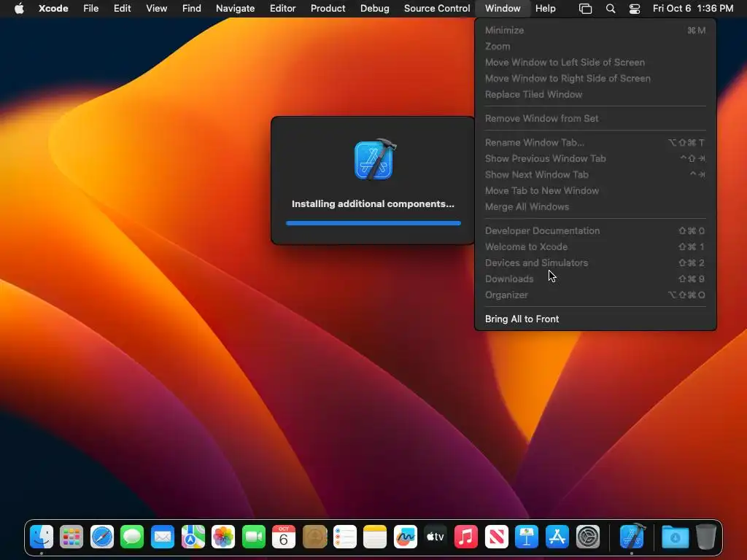Open Maps app in the Dock
This screenshot has height=560, width=747.
193,537
